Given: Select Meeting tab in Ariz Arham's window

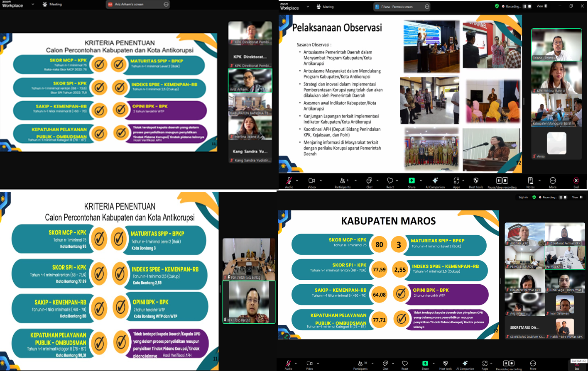Looking at the screenshot, I should point(52,5).
